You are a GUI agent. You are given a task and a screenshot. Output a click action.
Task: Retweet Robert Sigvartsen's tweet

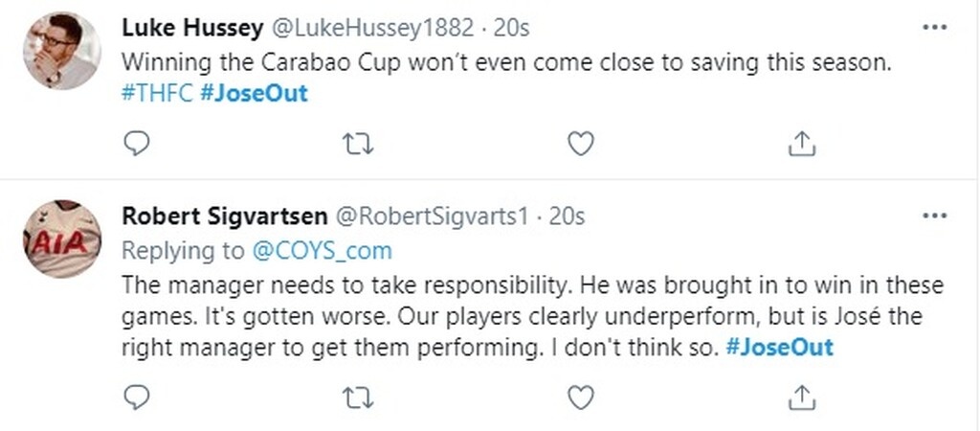(x=358, y=396)
